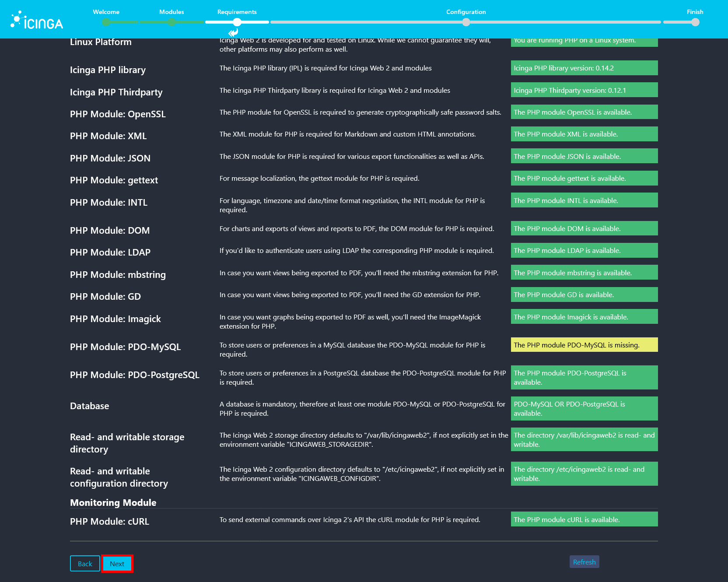The width and height of the screenshot is (728, 582).
Task: Click the Database requirement heading
Action: click(89, 406)
